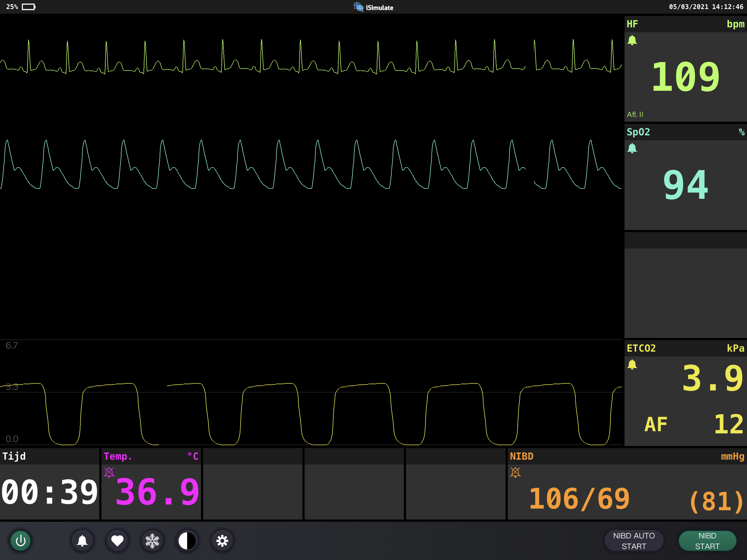This screenshot has width=747, height=560.
Task: Tap the 25% battery percentage text
Action: (x=12, y=7)
